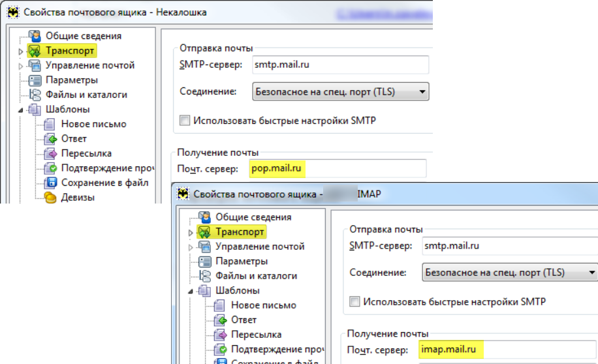598x364 pixels.
Task: Click Общие сведения icon in Некалошка window
Action: 35,36
